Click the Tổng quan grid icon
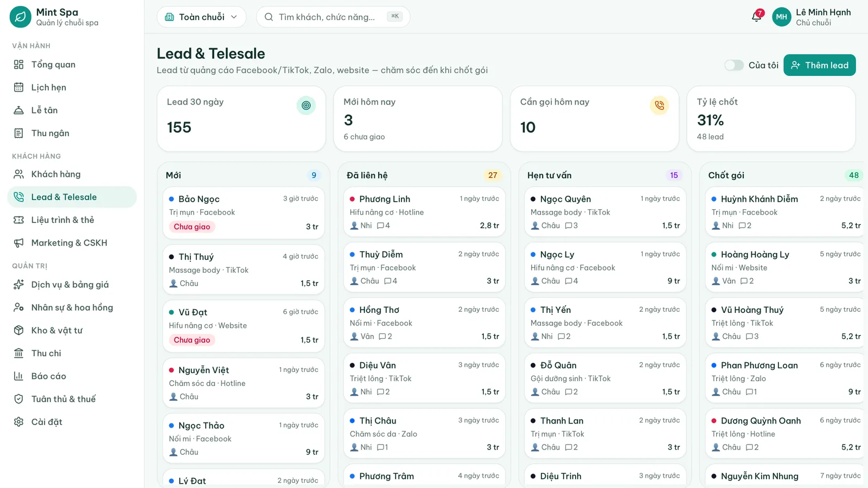The width and height of the screenshot is (868, 488). tap(19, 65)
